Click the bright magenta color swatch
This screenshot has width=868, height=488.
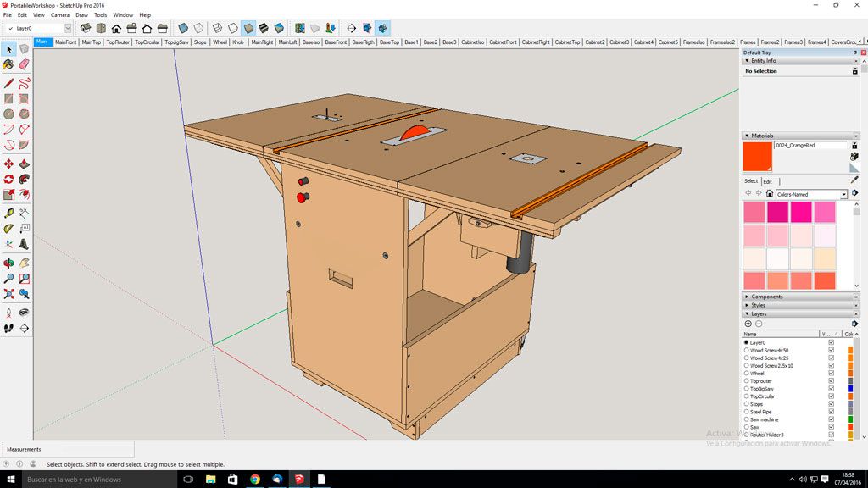pyautogui.click(x=801, y=212)
